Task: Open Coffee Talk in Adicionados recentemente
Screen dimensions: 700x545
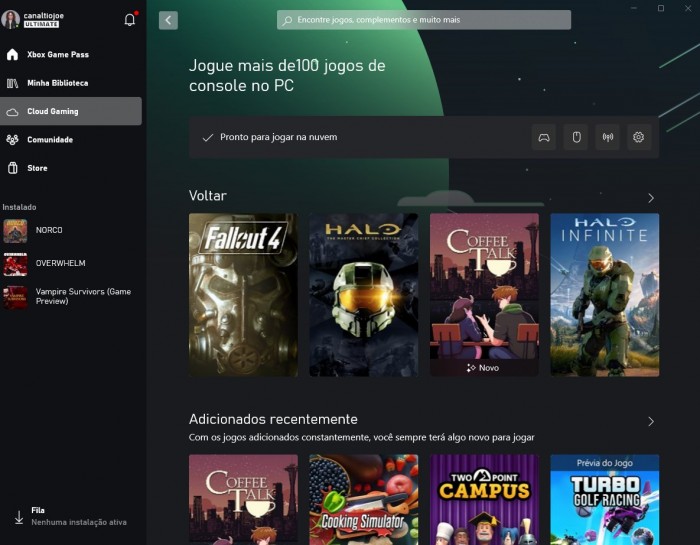Action: 243,499
